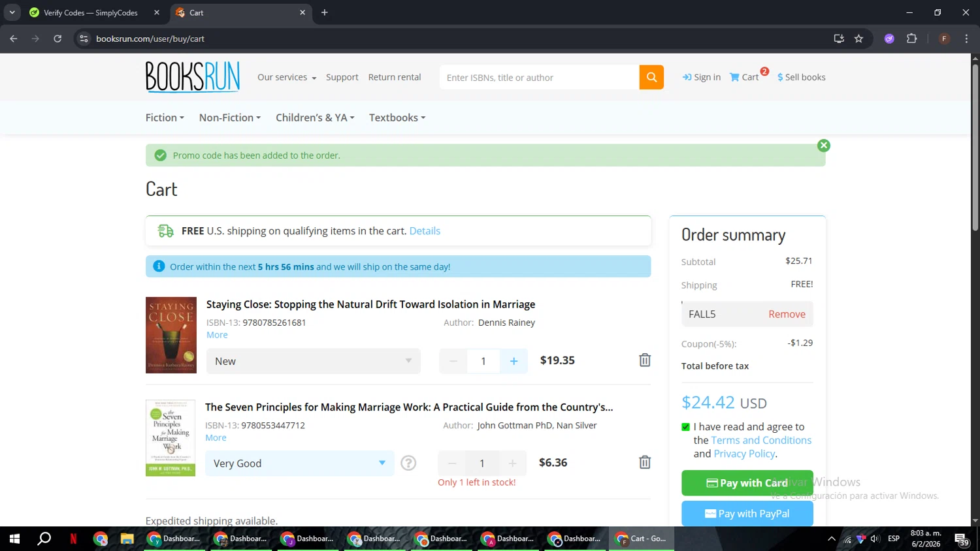This screenshot has width=980, height=551.
Task: Open the Return rental page
Action: pyautogui.click(x=395, y=77)
